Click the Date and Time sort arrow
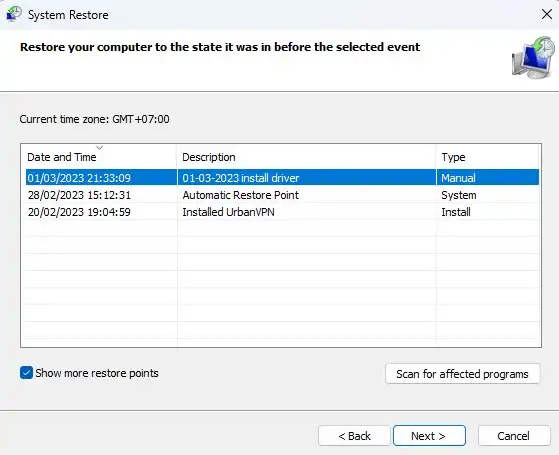The width and height of the screenshot is (559, 455). point(99,147)
